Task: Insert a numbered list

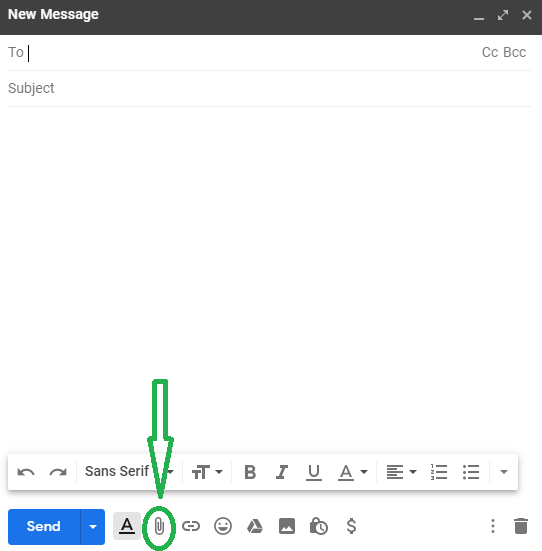Action: (x=439, y=472)
